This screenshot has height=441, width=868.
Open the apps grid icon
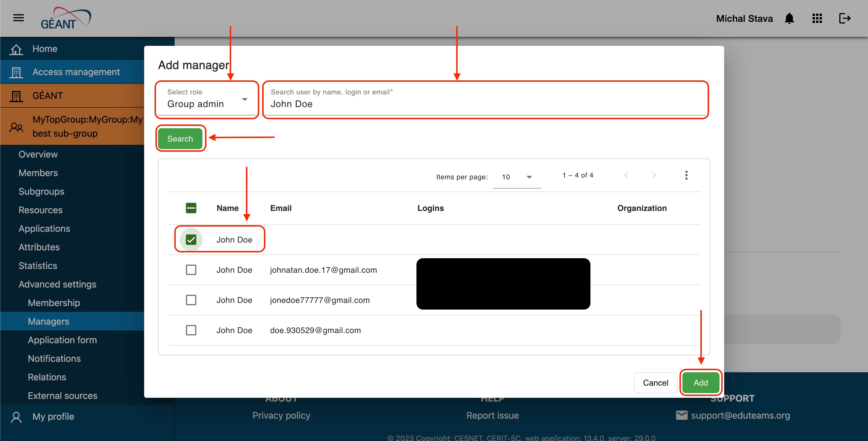[x=817, y=19]
